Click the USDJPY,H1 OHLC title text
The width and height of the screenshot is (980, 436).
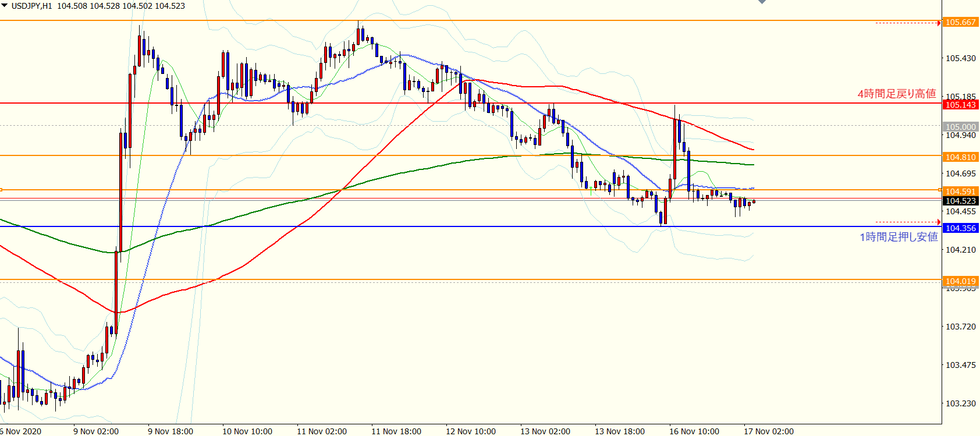98,6
